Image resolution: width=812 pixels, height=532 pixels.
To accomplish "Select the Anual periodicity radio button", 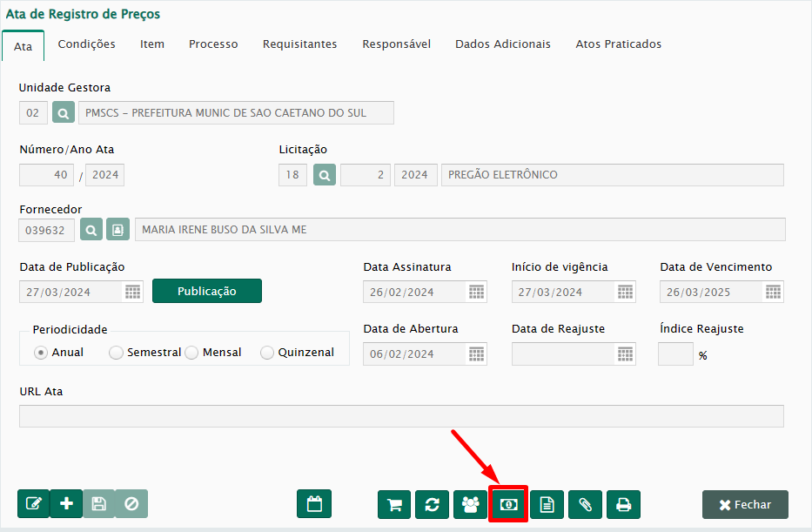I will 41,353.
